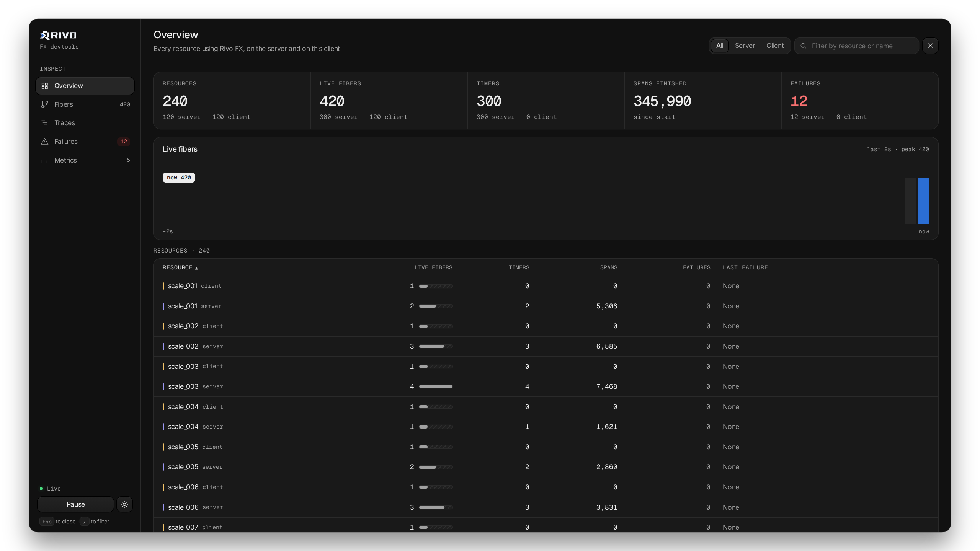Click the Fibers branch icon
The height and width of the screenshot is (551, 980).
[45, 104]
